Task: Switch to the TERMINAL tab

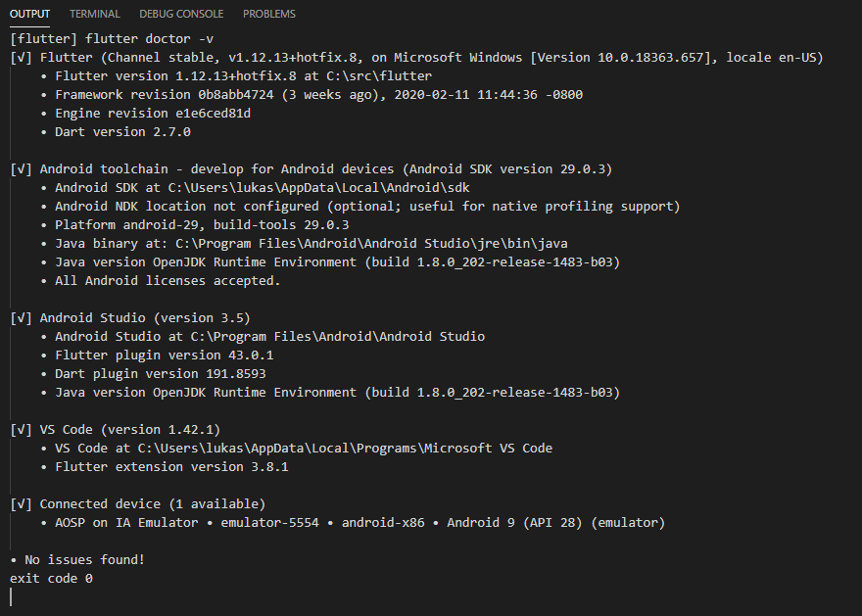Action: pyautogui.click(x=95, y=14)
